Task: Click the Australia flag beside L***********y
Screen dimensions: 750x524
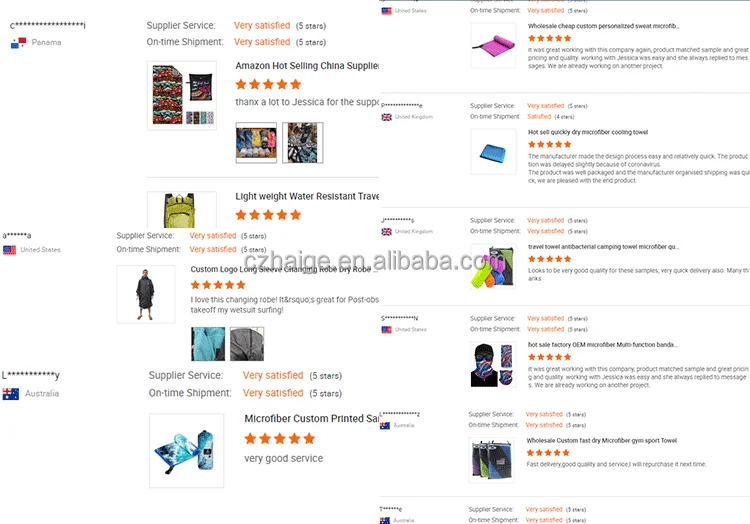Action: coord(11,394)
